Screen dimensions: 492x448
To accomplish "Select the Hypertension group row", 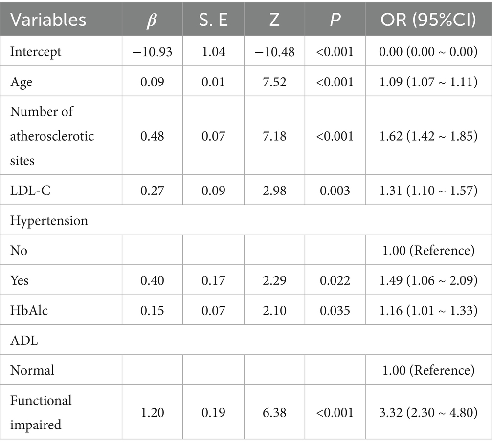I will 49,220.
